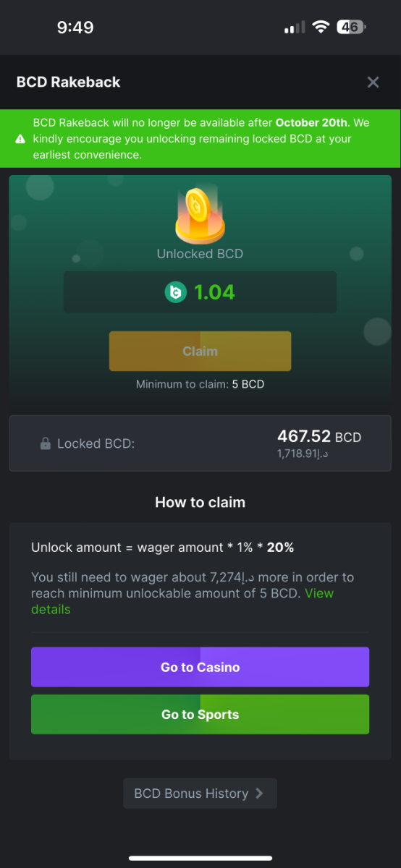Open BCD Bonus History
This screenshot has height=868, width=401.
(x=200, y=793)
